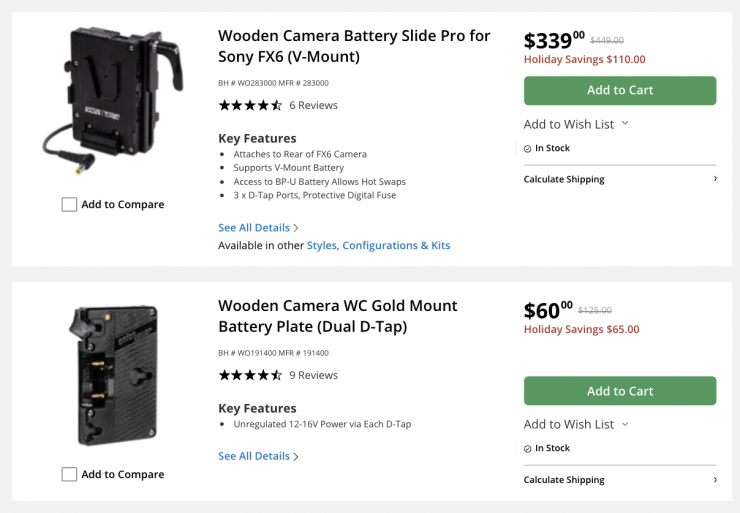
Task: Click the Gold Mount In Stock checkmark icon
Action: click(x=528, y=449)
